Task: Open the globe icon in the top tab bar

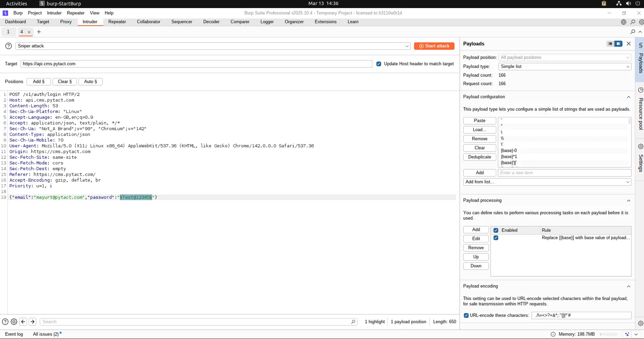Action: [623, 22]
